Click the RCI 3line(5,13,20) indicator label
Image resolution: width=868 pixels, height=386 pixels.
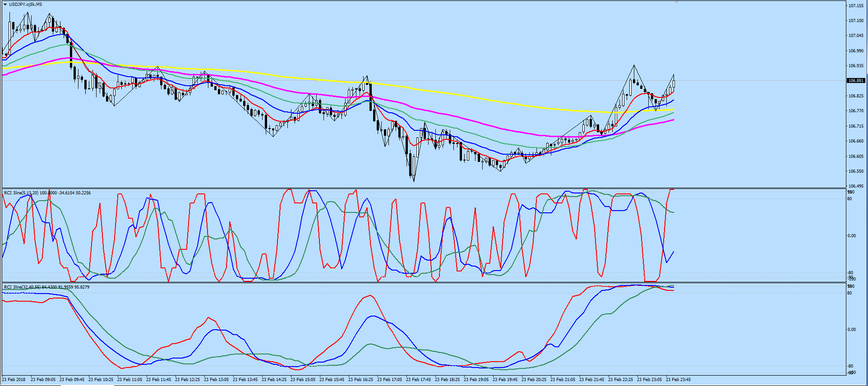click(47, 193)
